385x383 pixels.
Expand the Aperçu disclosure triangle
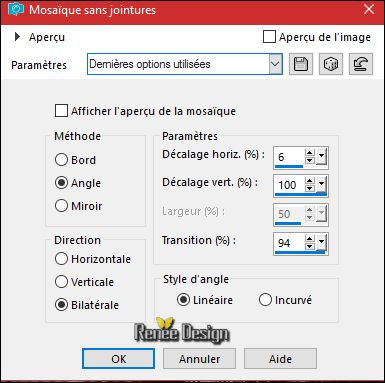point(17,37)
